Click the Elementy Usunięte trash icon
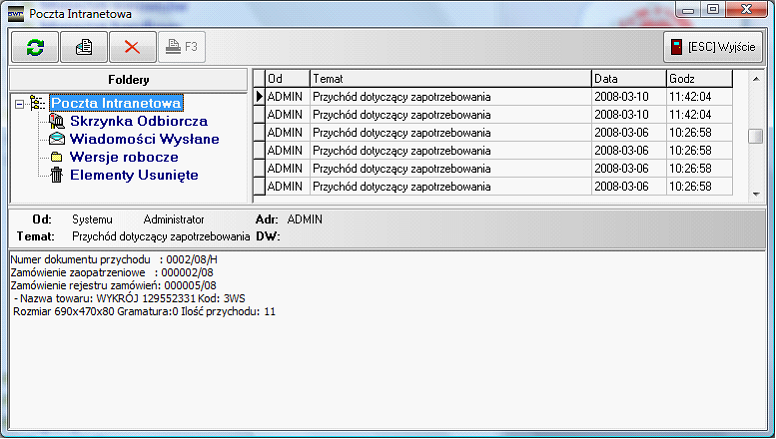The width and height of the screenshot is (776, 439). coord(56,176)
